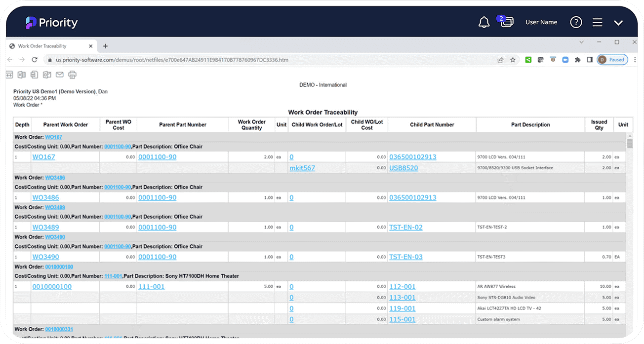
Task: Click the notification bell in the Priority header
Action: click(x=484, y=22)
